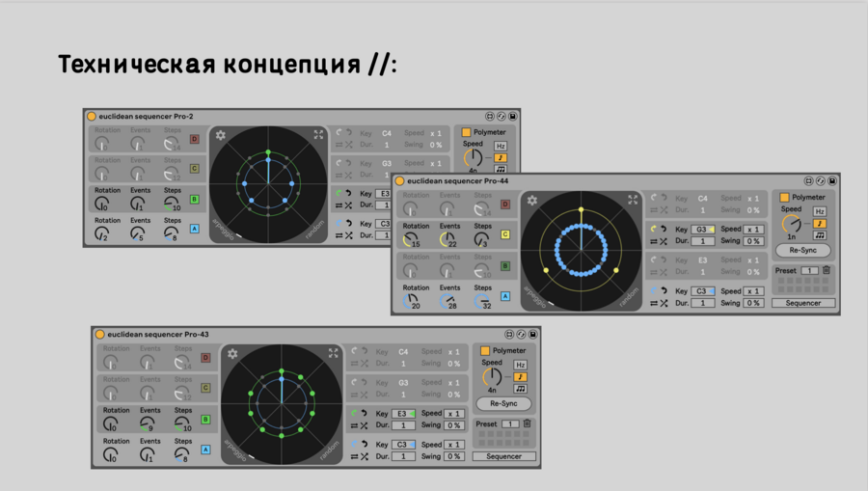This screenshot has height=491, width=868.
Task: Click shuffle icon in Pro-43 E3 row
Action: [x=365, y=425]
